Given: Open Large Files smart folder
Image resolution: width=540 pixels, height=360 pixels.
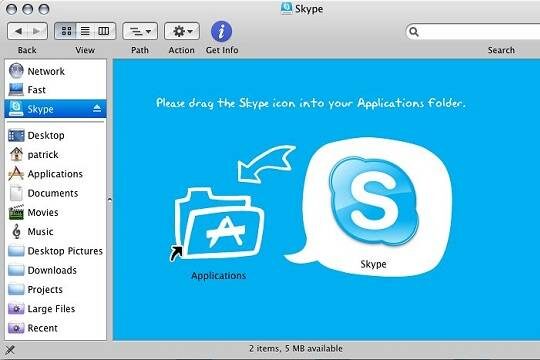Looking at the screenshot, I should [55, 309].
